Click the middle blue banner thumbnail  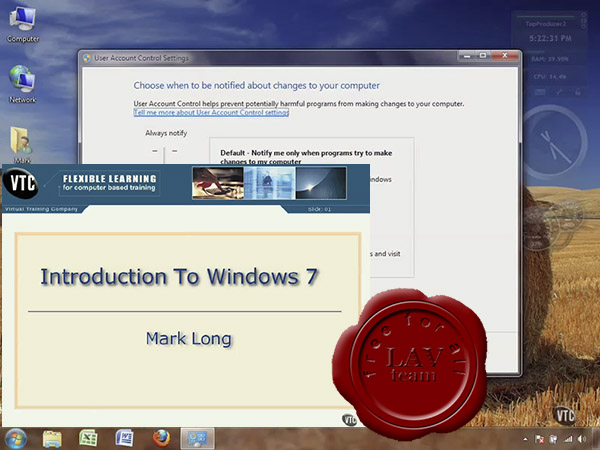269,183
